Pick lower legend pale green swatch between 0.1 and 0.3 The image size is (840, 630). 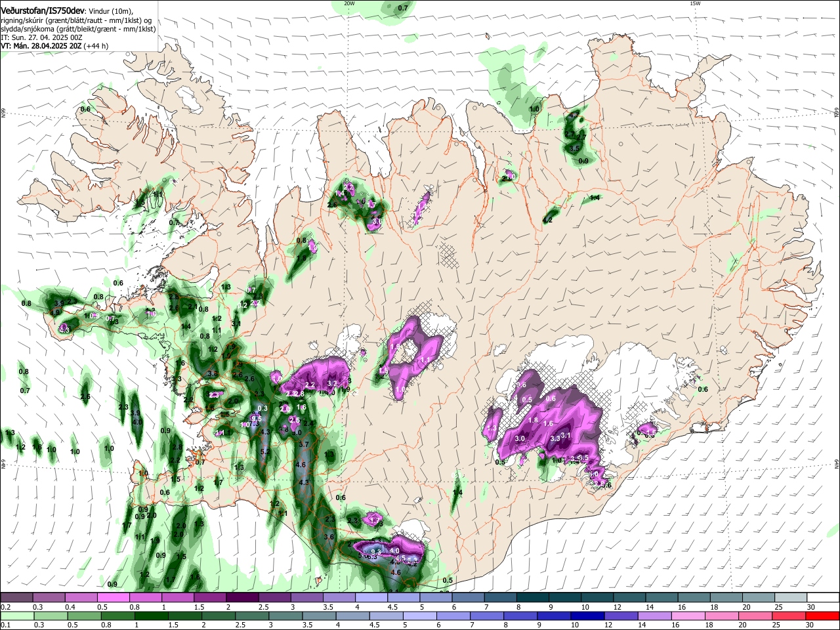coord(16,616)
